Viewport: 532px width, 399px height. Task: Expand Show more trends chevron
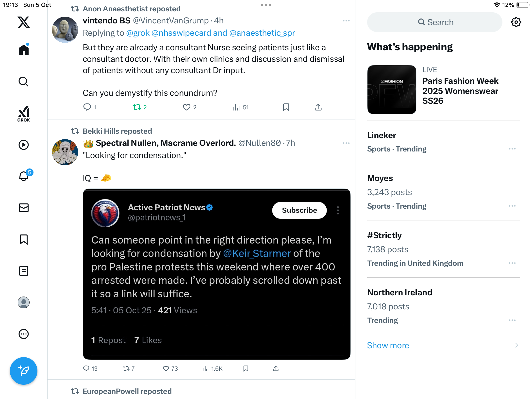517,345
